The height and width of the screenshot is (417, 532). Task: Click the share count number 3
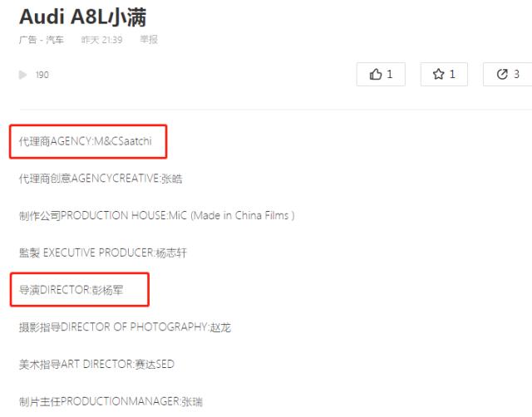(516, 74)
